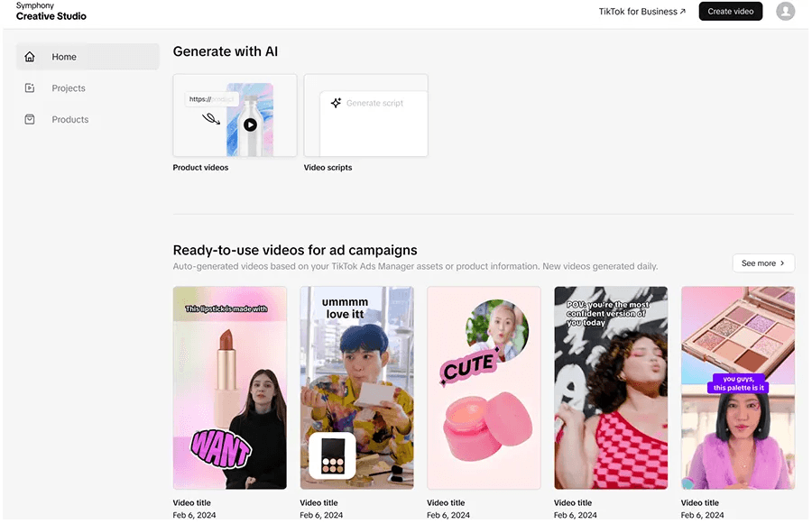Open the 'ummmm love itt' video thumbnail

[x=356, y=387]
